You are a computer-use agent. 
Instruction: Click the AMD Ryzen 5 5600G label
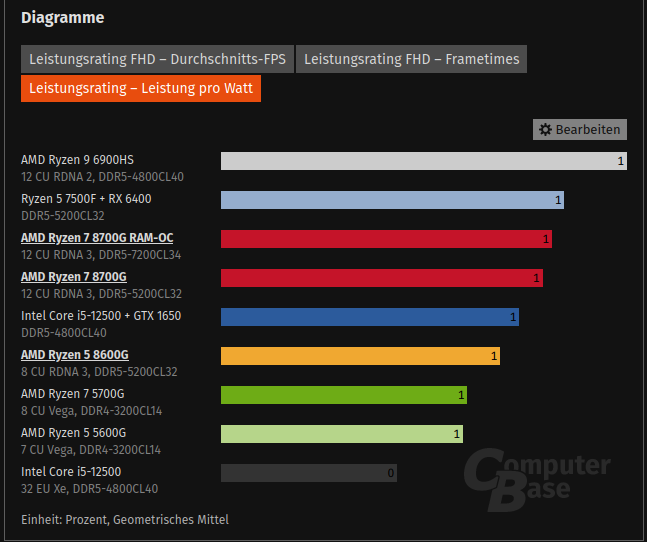(73, 433)
